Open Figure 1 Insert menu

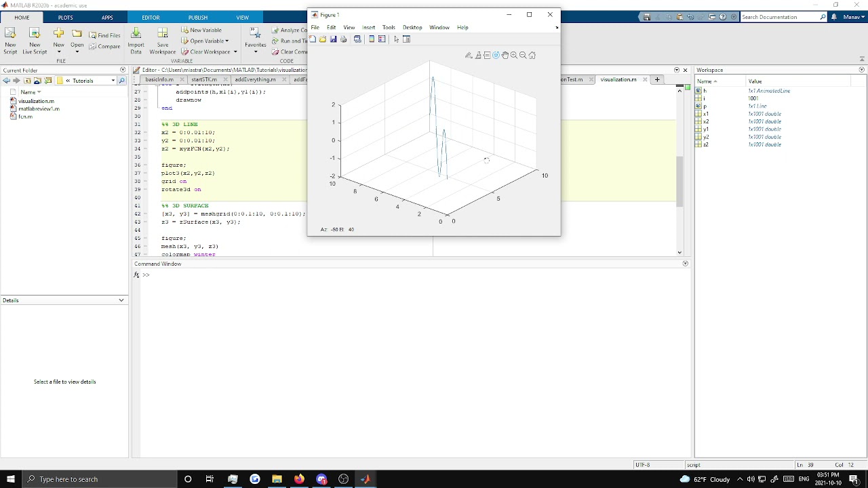coord(368,28)
